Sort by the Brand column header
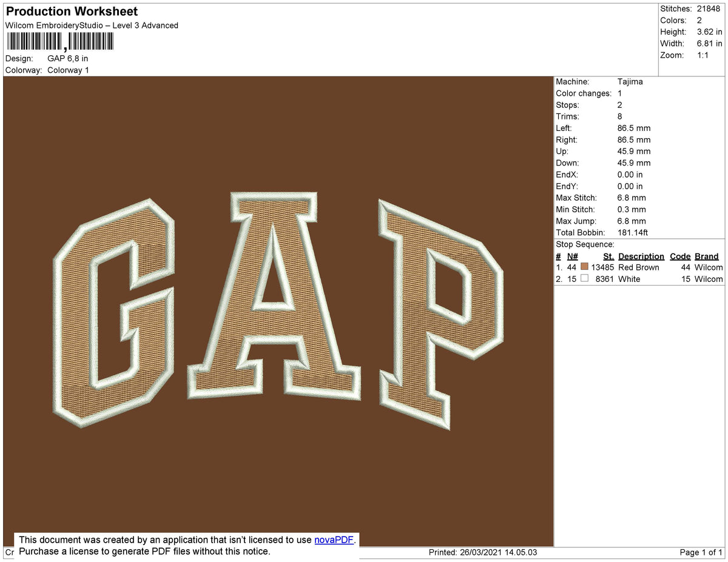728x562 pixels. pyautogui.click(x=707, y=256)
